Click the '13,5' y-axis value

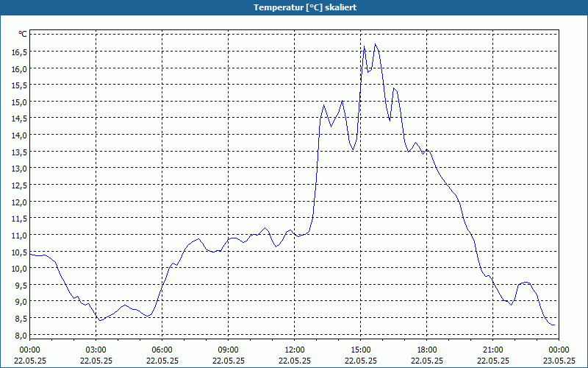click(19, 152)
